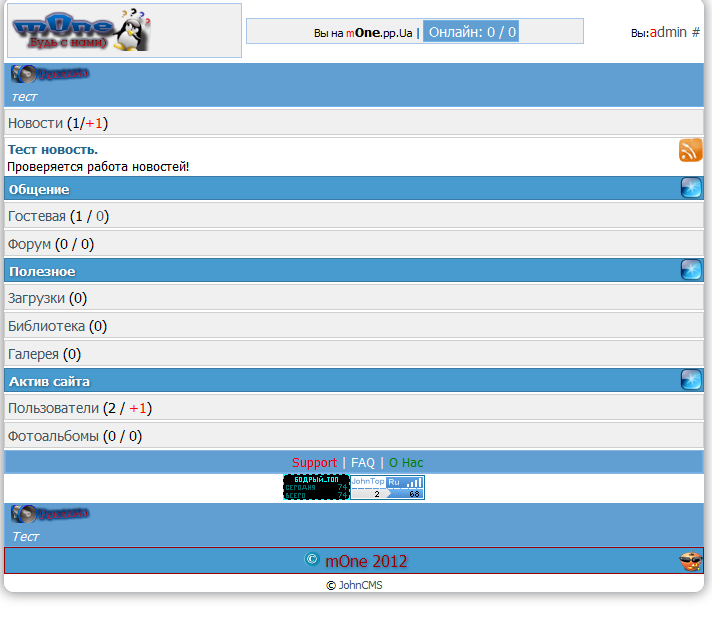Click the admin username link
This screenshot has width=712, height=618.
(x=668, y=32)
